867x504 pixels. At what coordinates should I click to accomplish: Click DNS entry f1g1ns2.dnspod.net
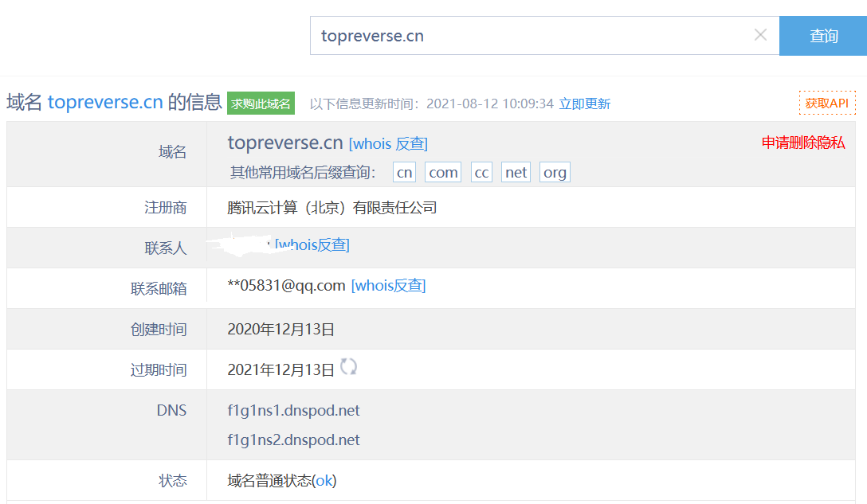coord(293,440)
